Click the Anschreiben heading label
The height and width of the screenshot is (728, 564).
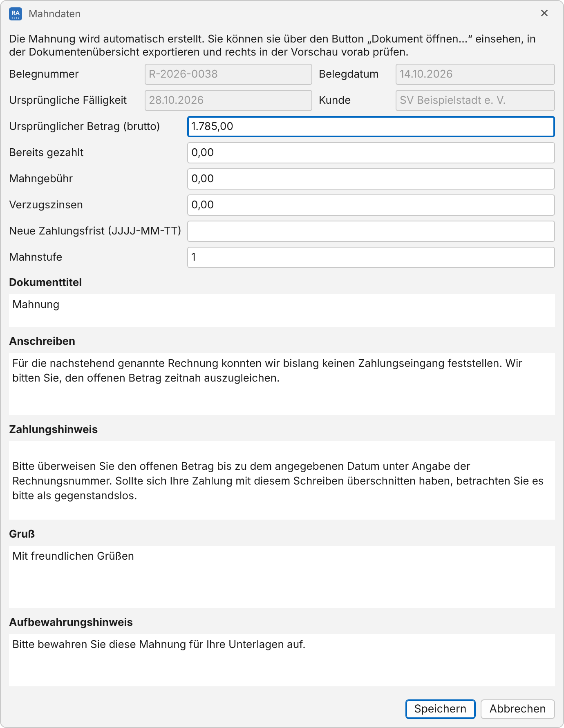[x=42, y=341]
